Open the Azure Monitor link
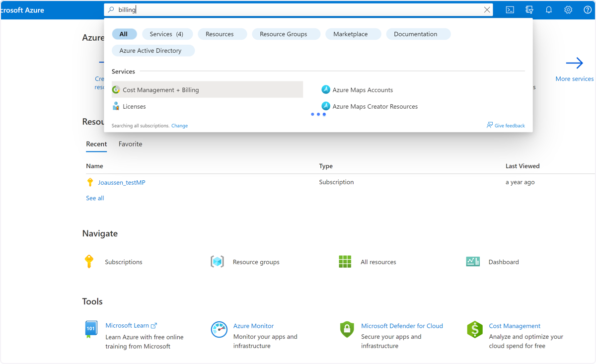Screen dimensions: 596x364 pos(253,326)
